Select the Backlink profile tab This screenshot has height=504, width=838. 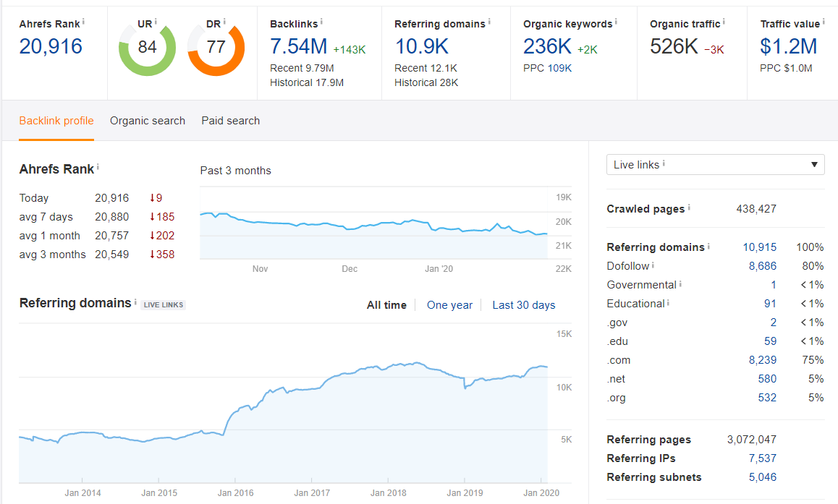tap(56, 121)
